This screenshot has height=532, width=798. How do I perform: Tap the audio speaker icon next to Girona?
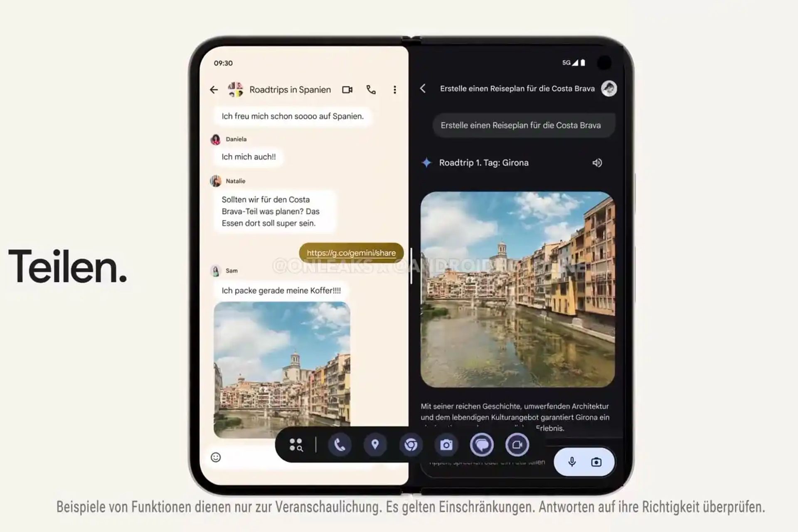point(597,162)
